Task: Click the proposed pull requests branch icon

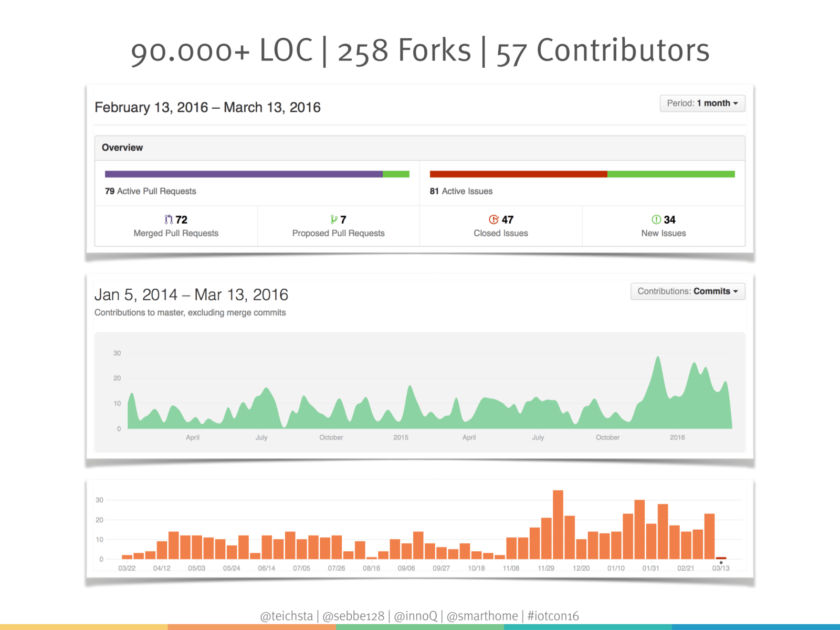Action: [334, 219]
